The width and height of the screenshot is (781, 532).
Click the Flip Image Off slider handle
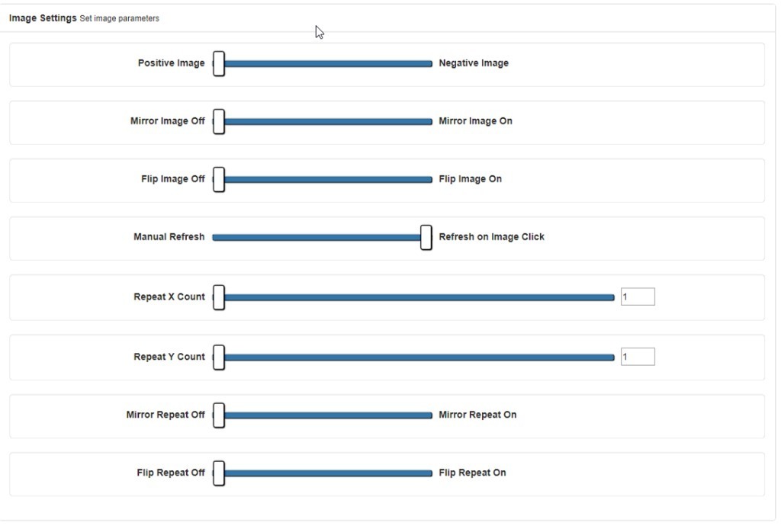coord(219,179)
